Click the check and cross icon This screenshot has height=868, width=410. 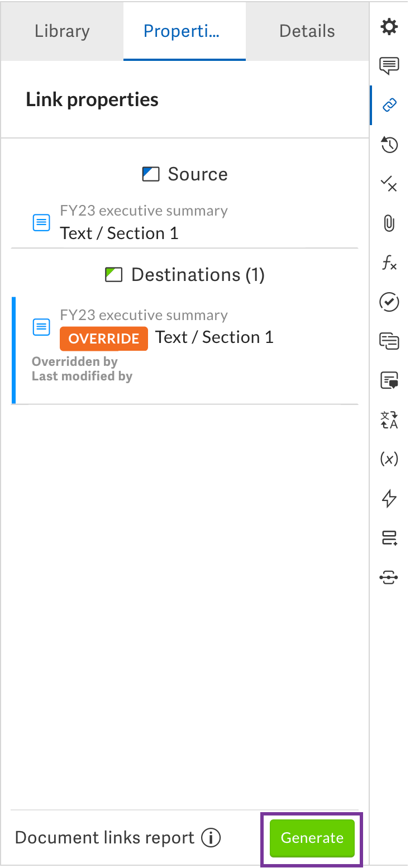tap(389, 184)
